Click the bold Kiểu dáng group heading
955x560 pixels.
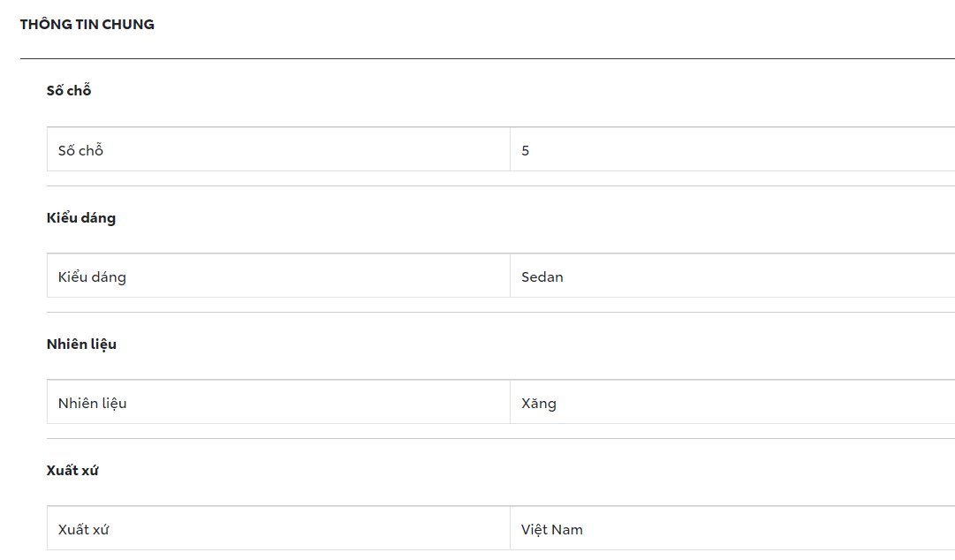pyautogui.click(x=81, y=218)
